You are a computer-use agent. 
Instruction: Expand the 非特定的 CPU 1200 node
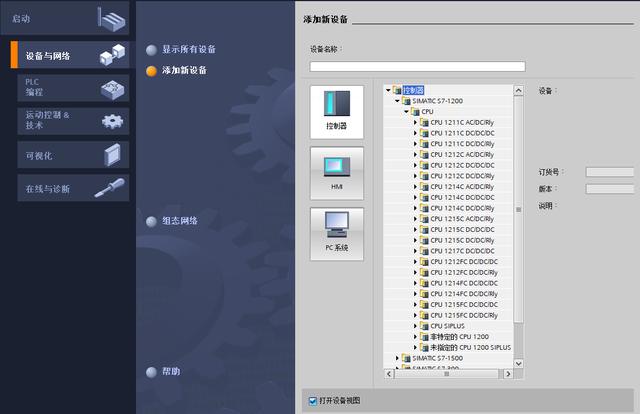(x=415, y=337)
